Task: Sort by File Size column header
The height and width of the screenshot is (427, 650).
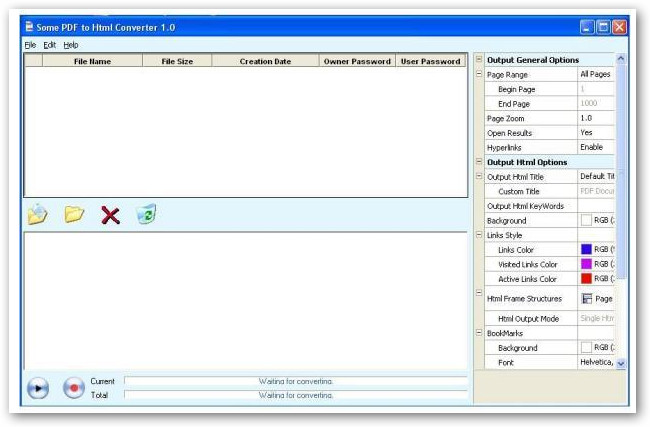Action: [177, 61]
